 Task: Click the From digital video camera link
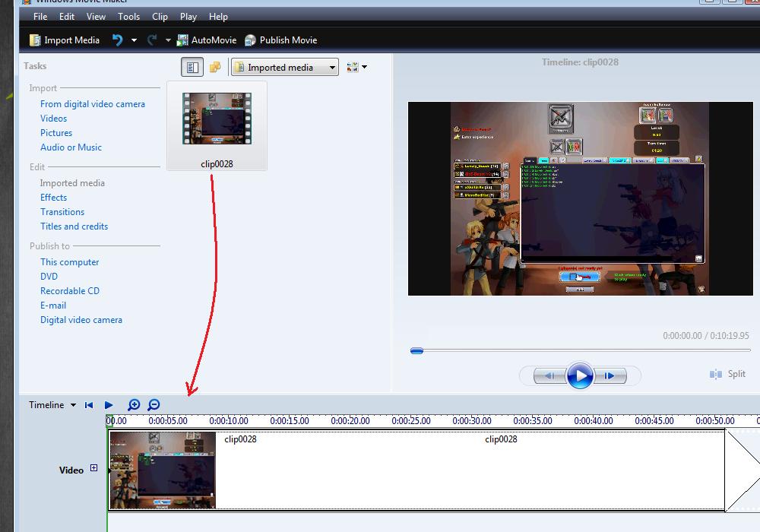92,104
